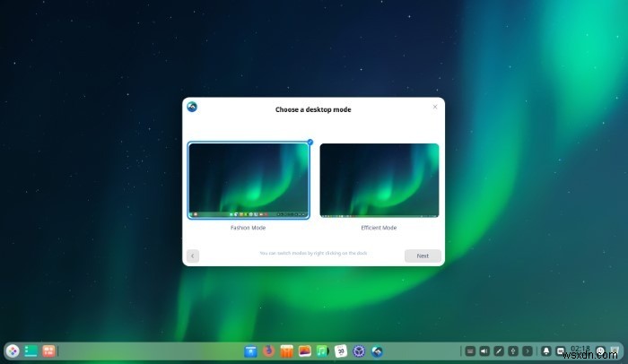Select the Efficient Mode desktop thumbnail
Image resolution: width=628 pixels, height=364 pixels.
click(379, 180)
